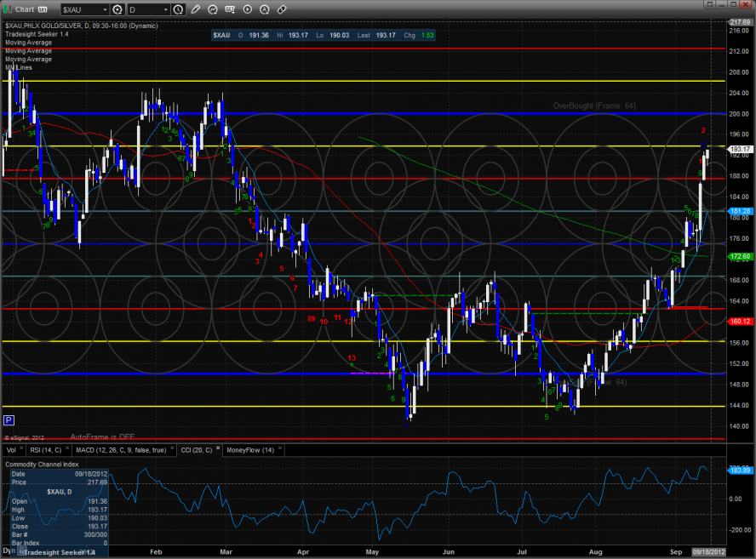Open the symbol settings gear icon
756x559 pixels.
117,9
